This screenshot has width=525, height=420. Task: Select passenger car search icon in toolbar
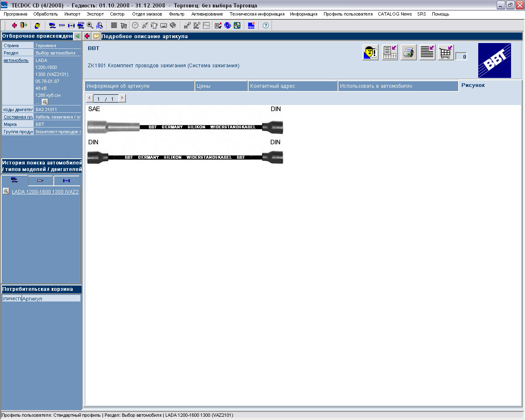[x=52, y=25]
